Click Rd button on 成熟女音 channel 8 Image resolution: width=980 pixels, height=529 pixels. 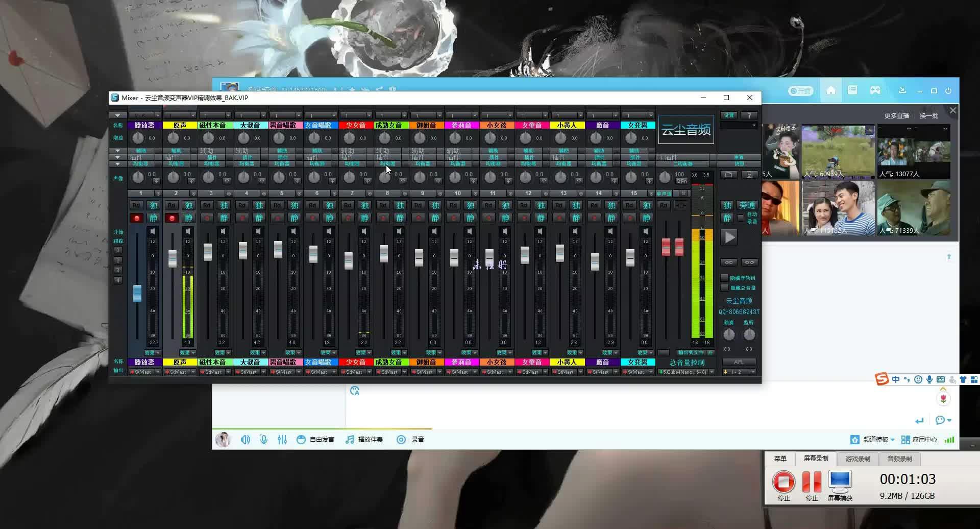(383, 205)
